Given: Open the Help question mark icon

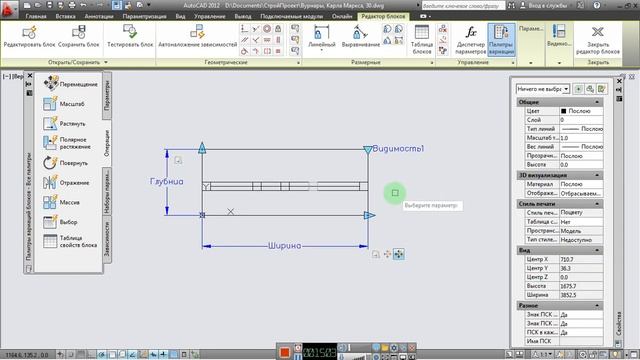Looking at the screenshot, I should 597,5.
